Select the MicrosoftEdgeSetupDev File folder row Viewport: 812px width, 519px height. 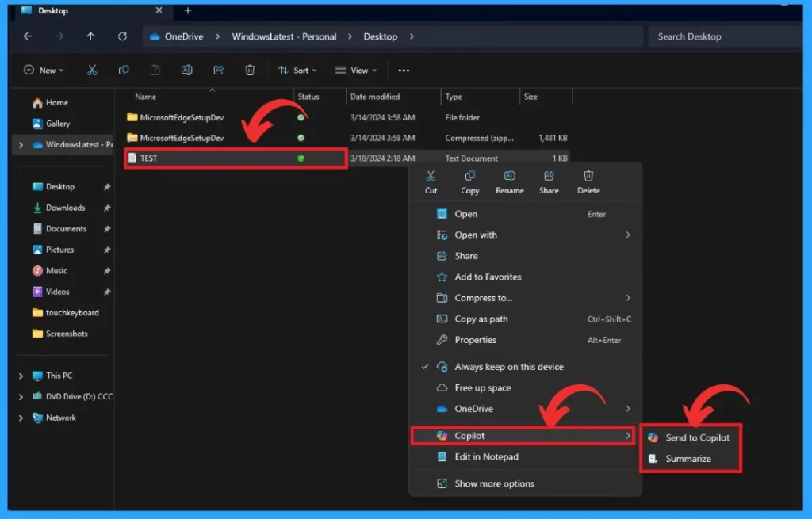tap(347, 117)
